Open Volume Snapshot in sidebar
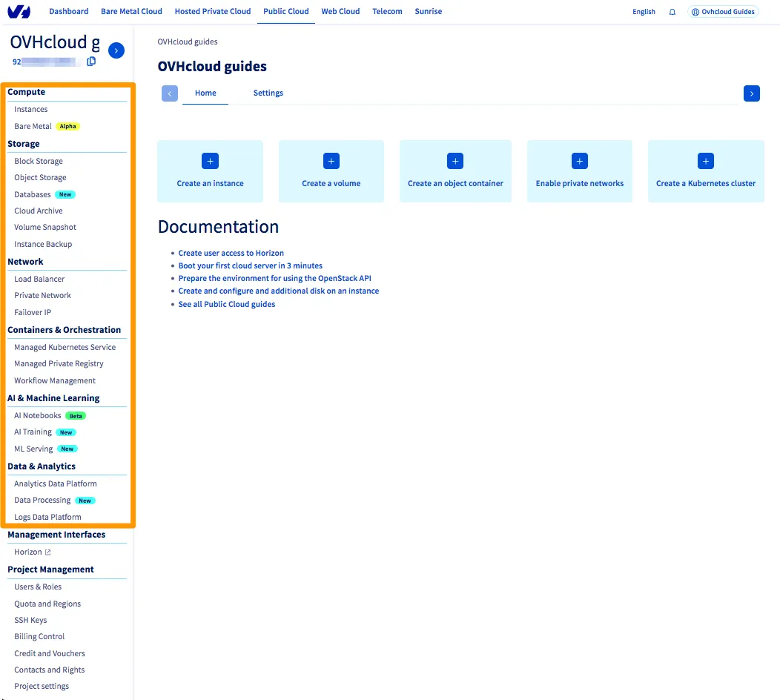This screenshot has width=780, height=700. 45,228
